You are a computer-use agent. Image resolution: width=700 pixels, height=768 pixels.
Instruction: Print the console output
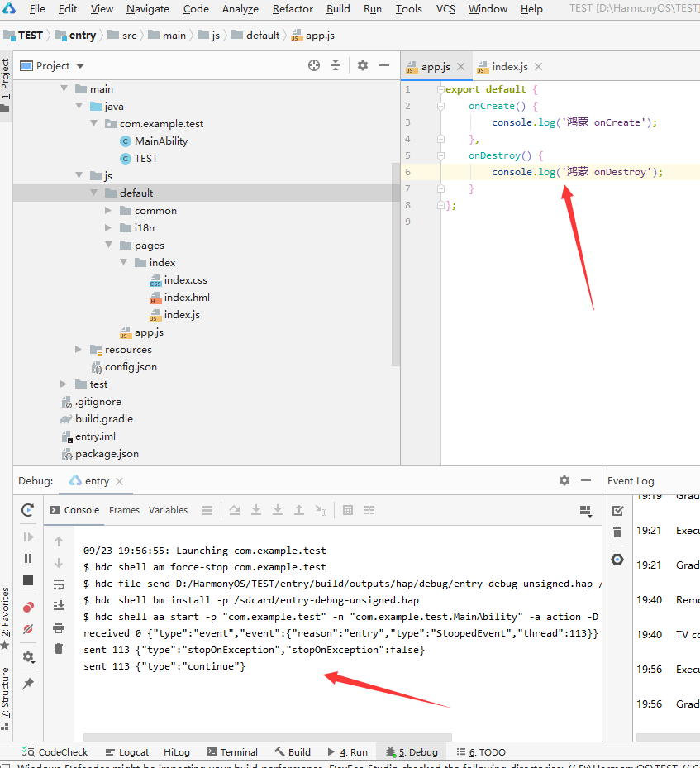tap(59, 627)
